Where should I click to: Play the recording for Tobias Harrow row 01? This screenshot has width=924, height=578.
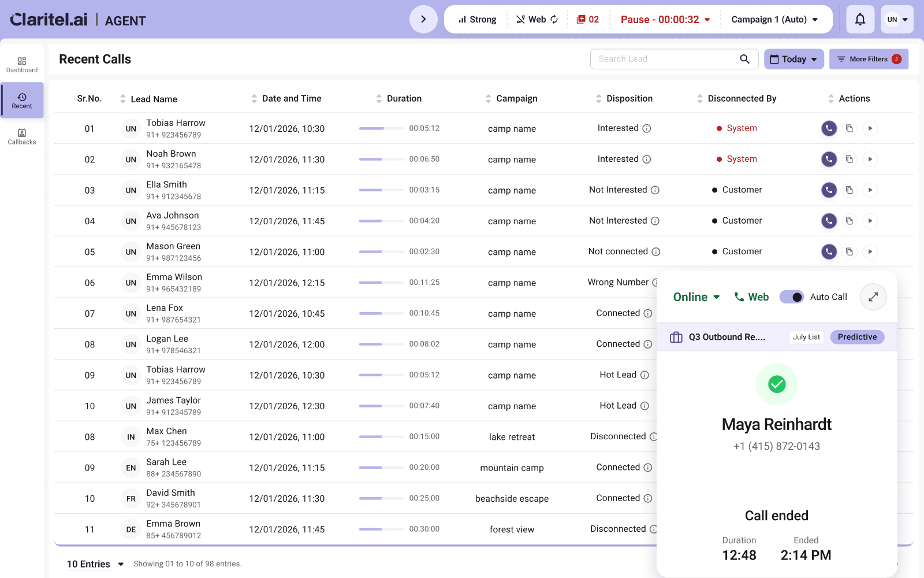870,128
